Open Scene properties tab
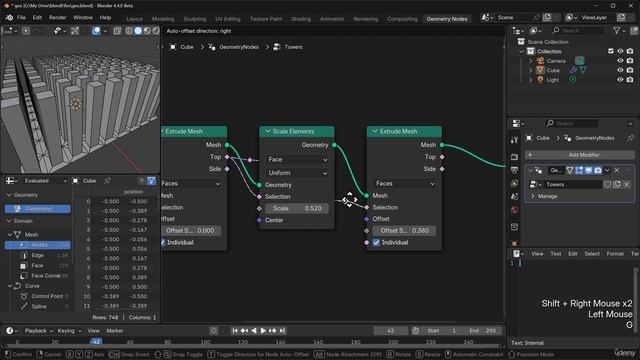Screen dimensions: 640x360 pyautogui.click(x=514, y=197)
